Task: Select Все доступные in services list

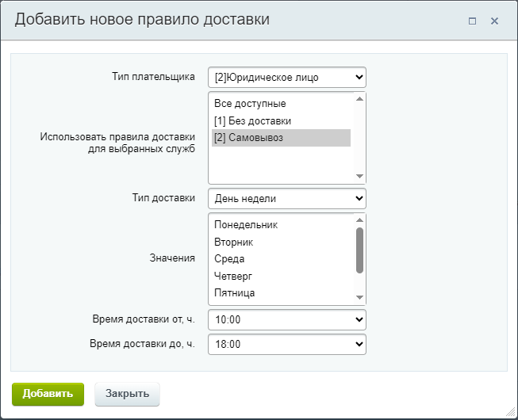Action: pyautogui.click(x=281, y=104)
